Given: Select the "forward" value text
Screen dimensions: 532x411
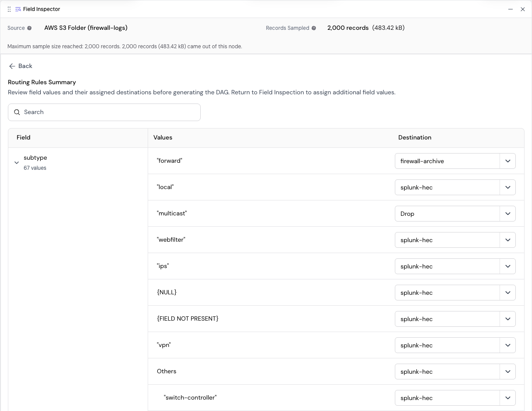Looking at the screenshot, I should click(170, 161).
